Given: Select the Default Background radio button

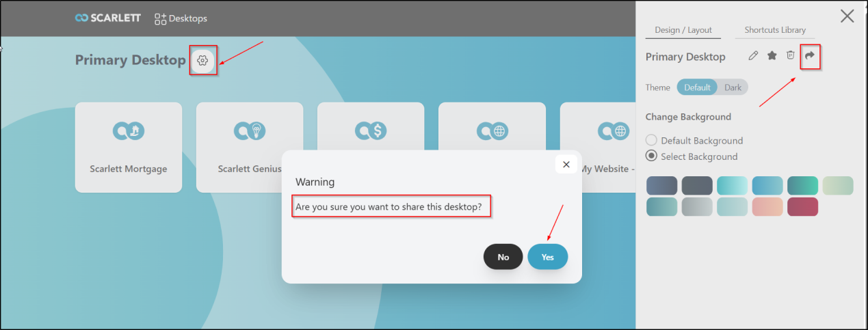Looking at the screenshot, I should click(x=652, y=141).
